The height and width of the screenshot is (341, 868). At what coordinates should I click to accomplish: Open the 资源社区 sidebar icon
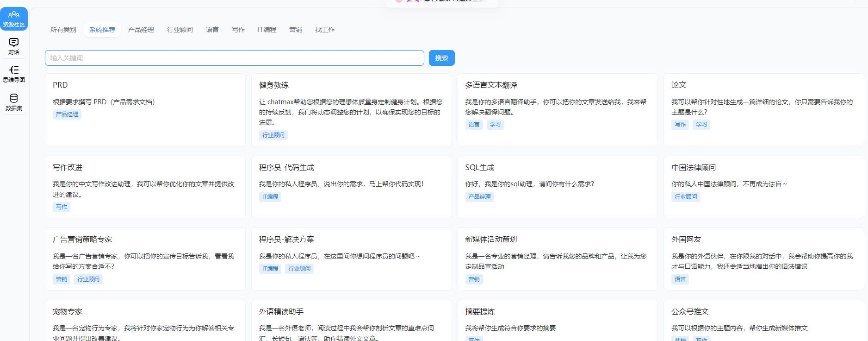pos(14,19)
